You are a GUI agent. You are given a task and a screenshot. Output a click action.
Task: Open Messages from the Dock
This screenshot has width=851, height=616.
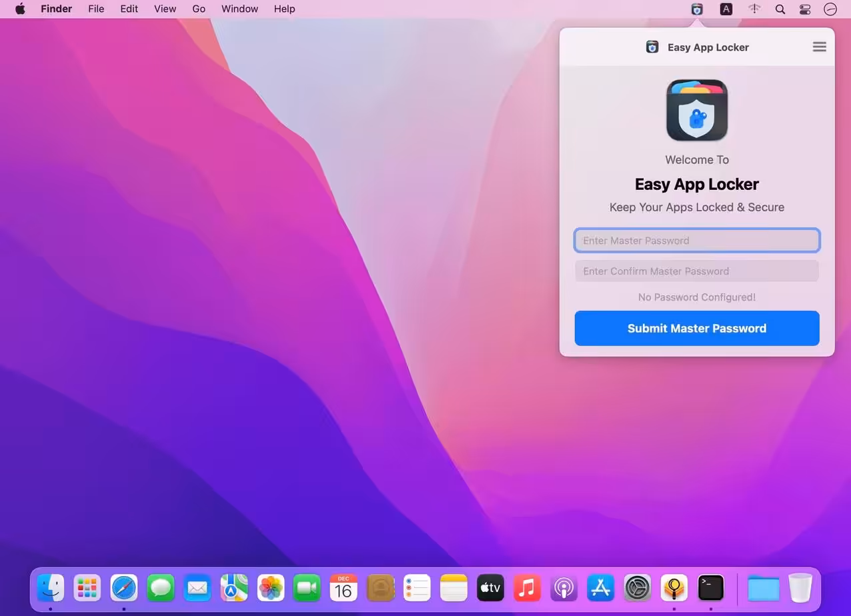[x=161, y=588]
